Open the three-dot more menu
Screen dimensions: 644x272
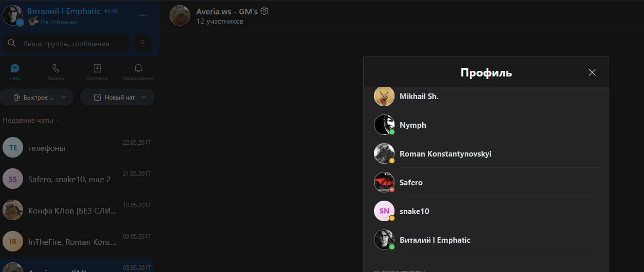click(x=142, y=15)
